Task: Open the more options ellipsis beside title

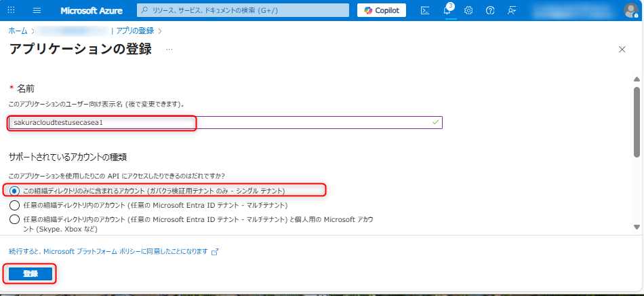Action: pos(169,50)
